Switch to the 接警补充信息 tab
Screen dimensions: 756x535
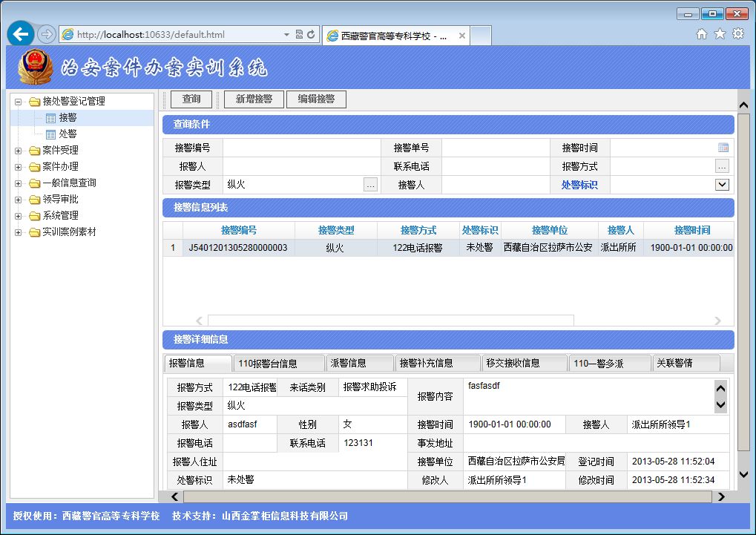pos(438,364)
